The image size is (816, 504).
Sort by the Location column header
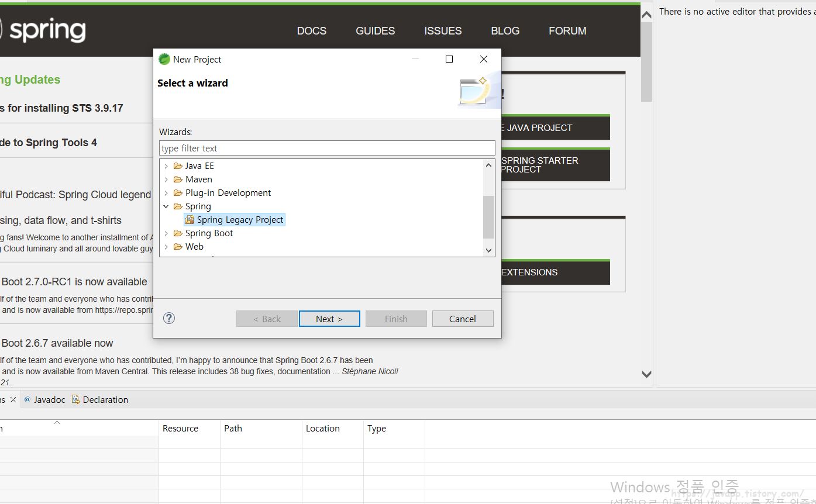point(333,428)
